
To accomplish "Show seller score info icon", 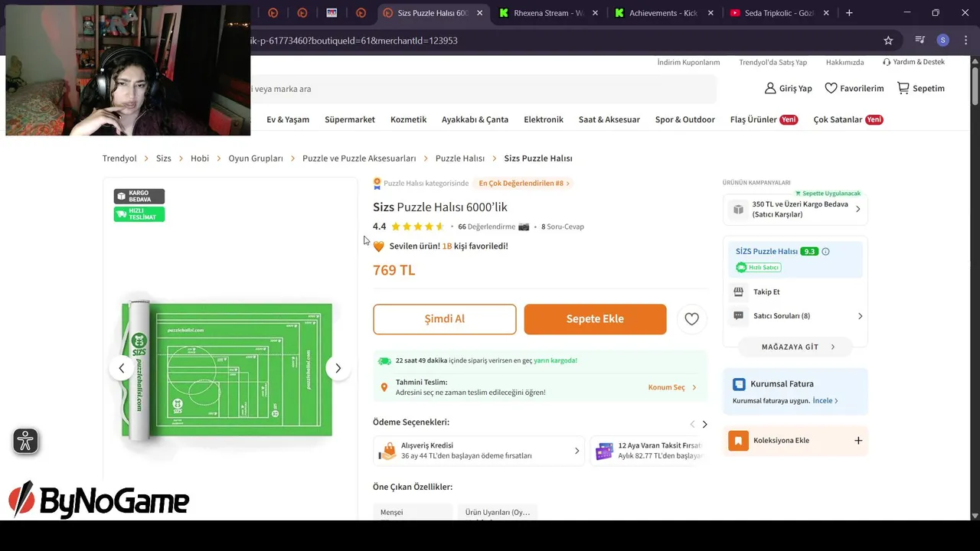I will pyautogui.click(x=825, y=251).
